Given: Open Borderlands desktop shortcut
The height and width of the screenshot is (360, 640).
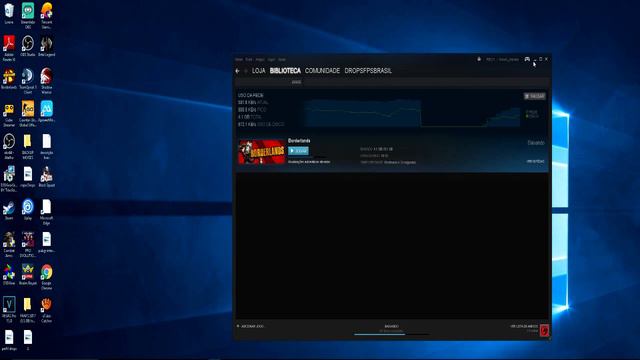Looking at the screenshot, I should click(9, 79).
